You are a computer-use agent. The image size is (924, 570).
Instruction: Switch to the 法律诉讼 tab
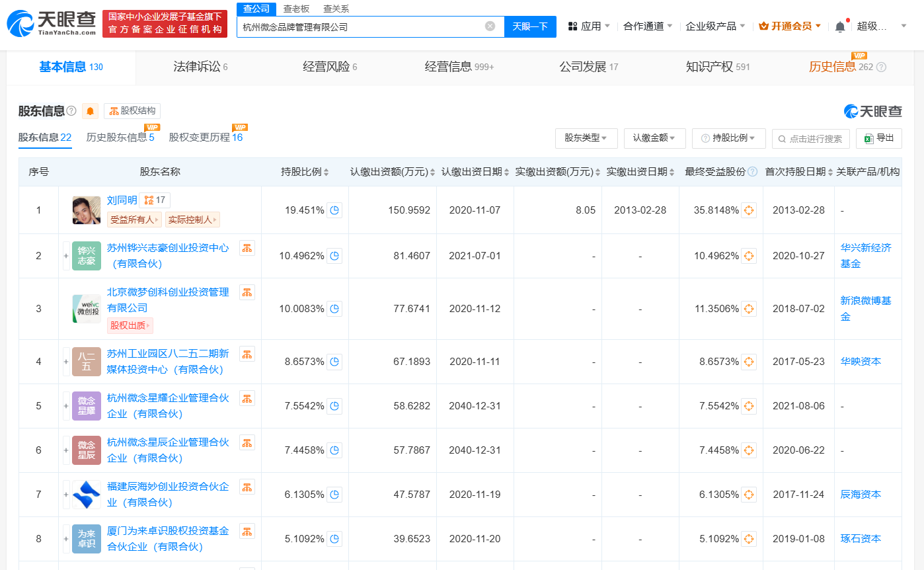coord(201,67)
